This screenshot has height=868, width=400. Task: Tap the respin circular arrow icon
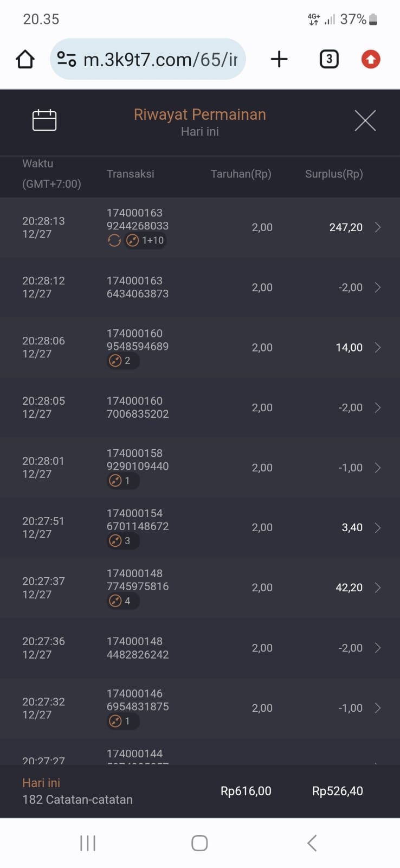(114, 240)
